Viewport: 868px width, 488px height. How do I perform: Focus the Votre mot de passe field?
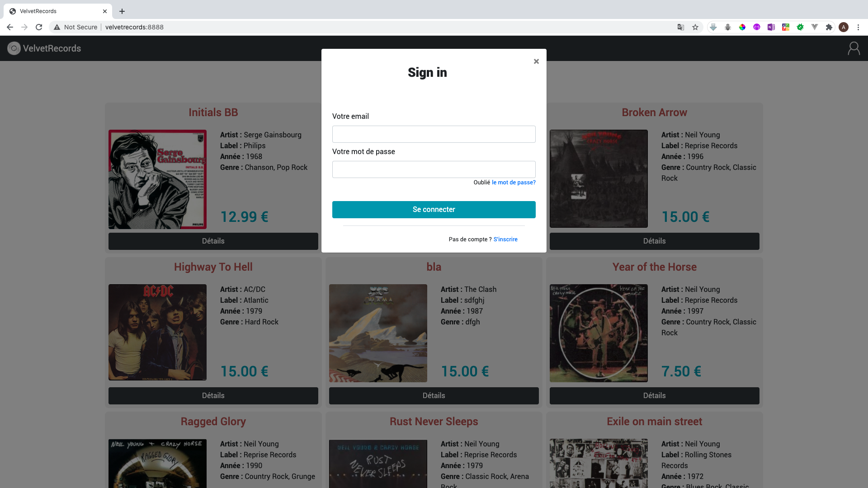(434, 169)
